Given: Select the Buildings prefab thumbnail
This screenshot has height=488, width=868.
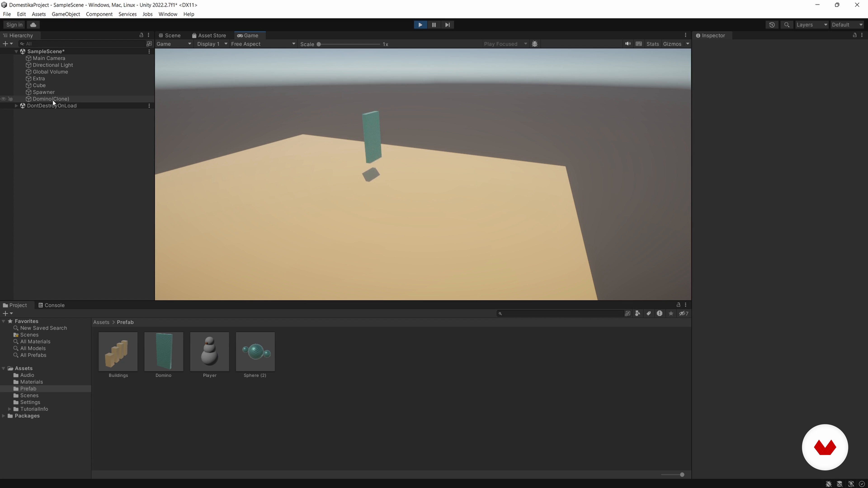Looking at the screenshot, I should [118, 352].
